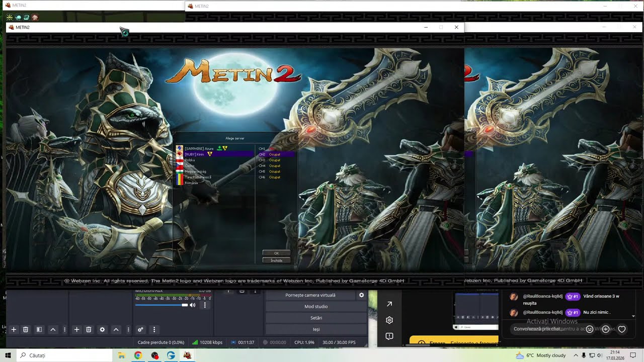The height and width of the screenshot is (362, 644).
Task: Open the Windows Start menu
Action: click(x=8, y=355)
